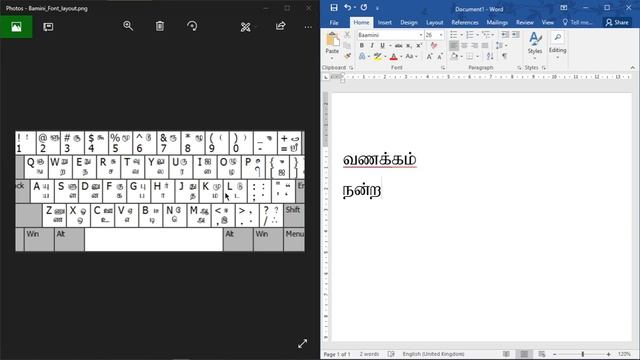The width and height of the screenshot is (640, 360).
Task: Select Read Mode view in the status bar
Action: [506, 354]
